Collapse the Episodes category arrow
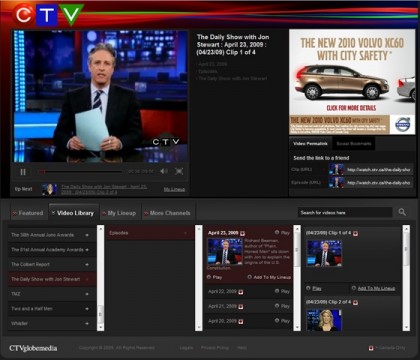 point(186,233)
